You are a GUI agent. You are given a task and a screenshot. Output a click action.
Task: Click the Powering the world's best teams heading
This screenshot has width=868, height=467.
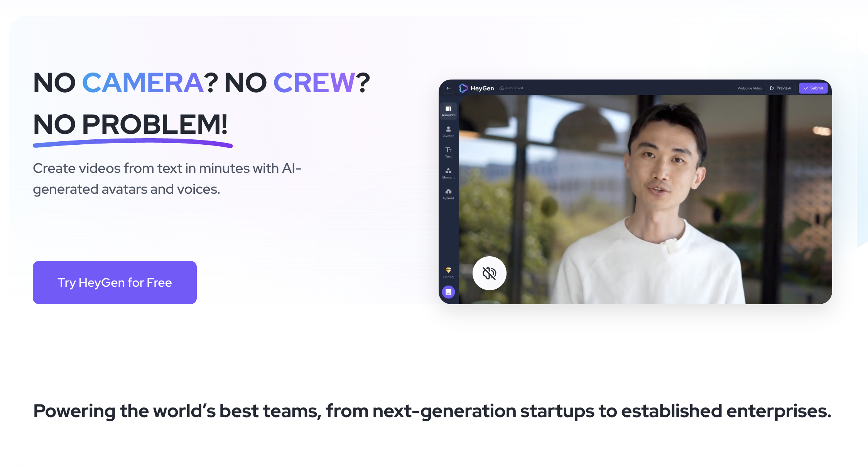point(432,411)
